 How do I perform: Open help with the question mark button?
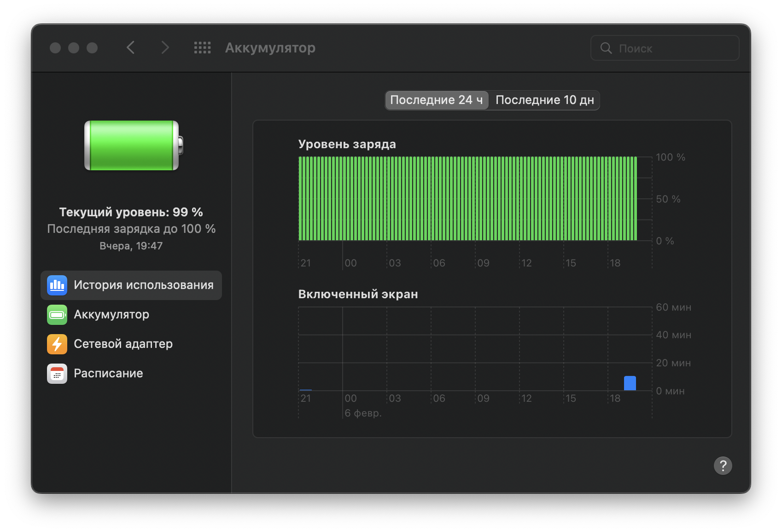click(x=723, y=466)
